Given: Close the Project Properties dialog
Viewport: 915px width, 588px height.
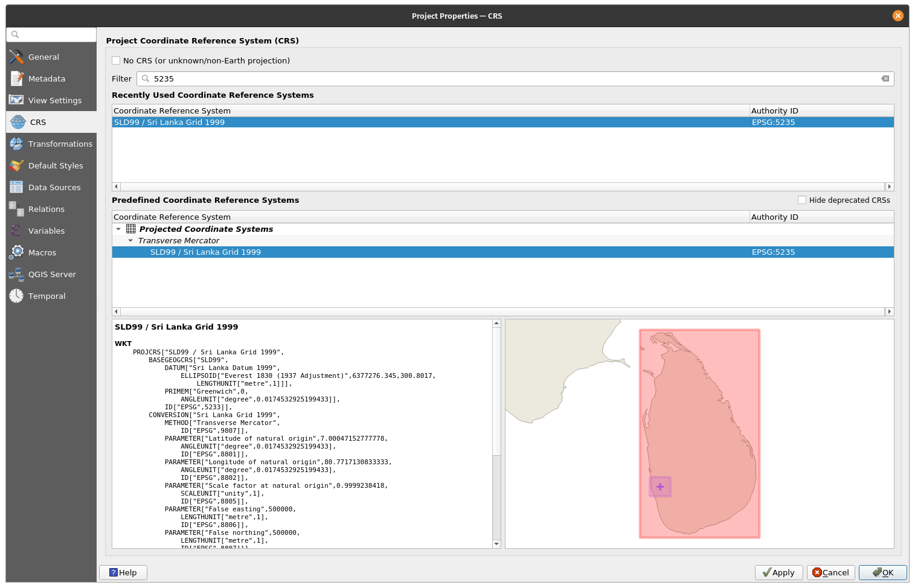Looking at the screenshot, I should tap(897, 16).
